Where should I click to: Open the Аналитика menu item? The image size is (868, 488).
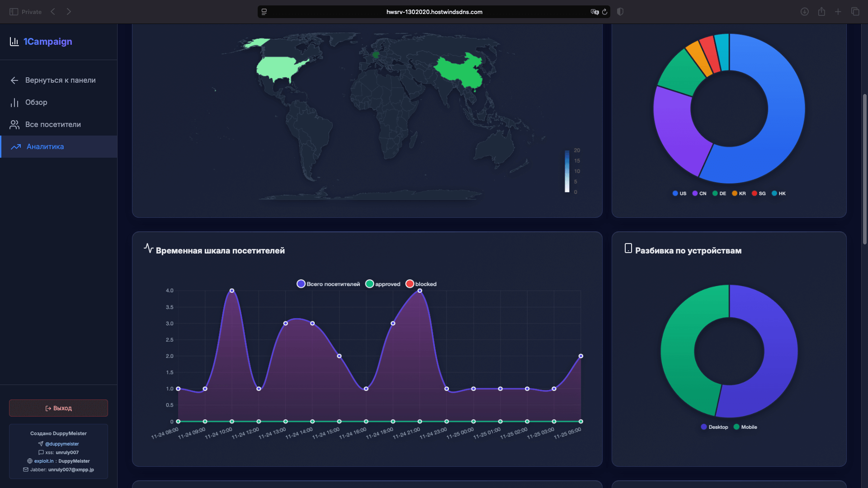[x=45, y=147]
